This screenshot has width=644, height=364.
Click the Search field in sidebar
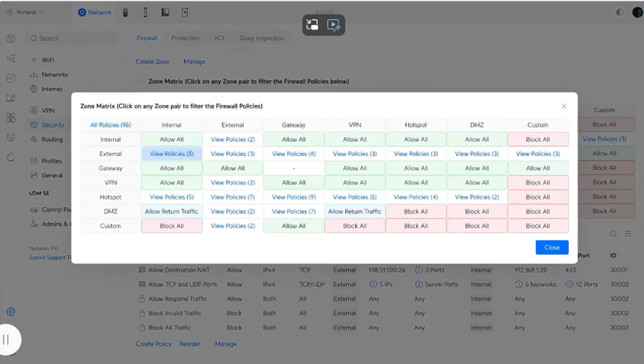(x=71, y=38)
